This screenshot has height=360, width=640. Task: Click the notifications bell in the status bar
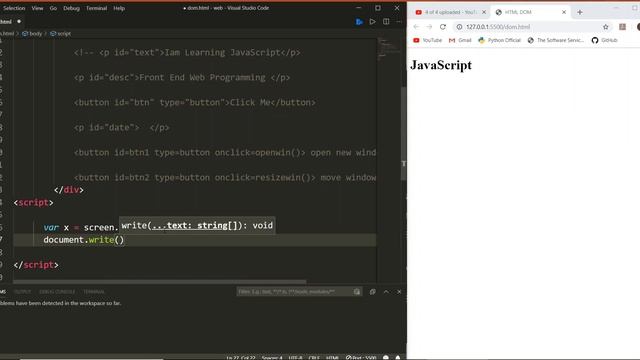tap(398, 358)
